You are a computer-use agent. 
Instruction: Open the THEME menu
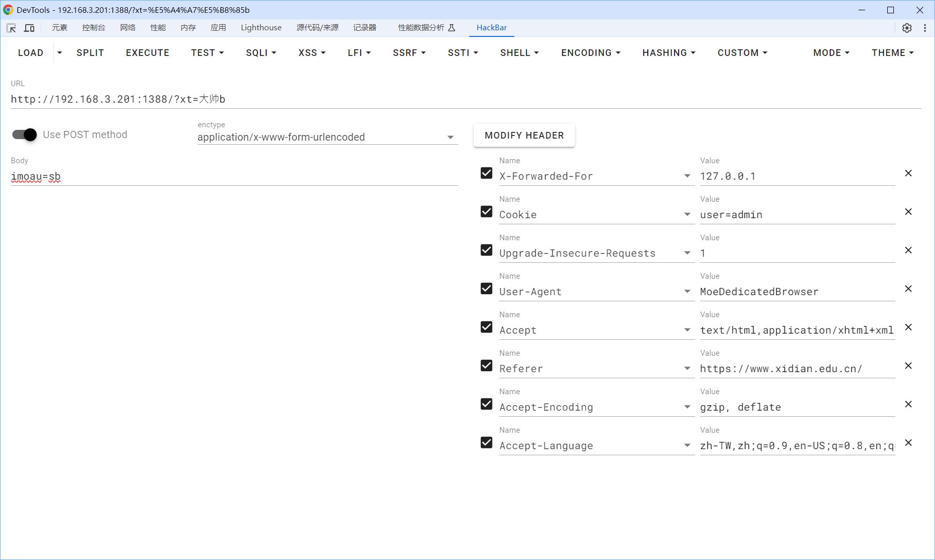click(x=892, y=53)
